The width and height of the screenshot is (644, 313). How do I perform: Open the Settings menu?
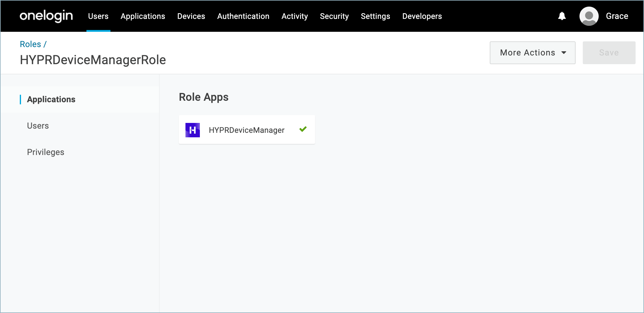pos(375,16)
